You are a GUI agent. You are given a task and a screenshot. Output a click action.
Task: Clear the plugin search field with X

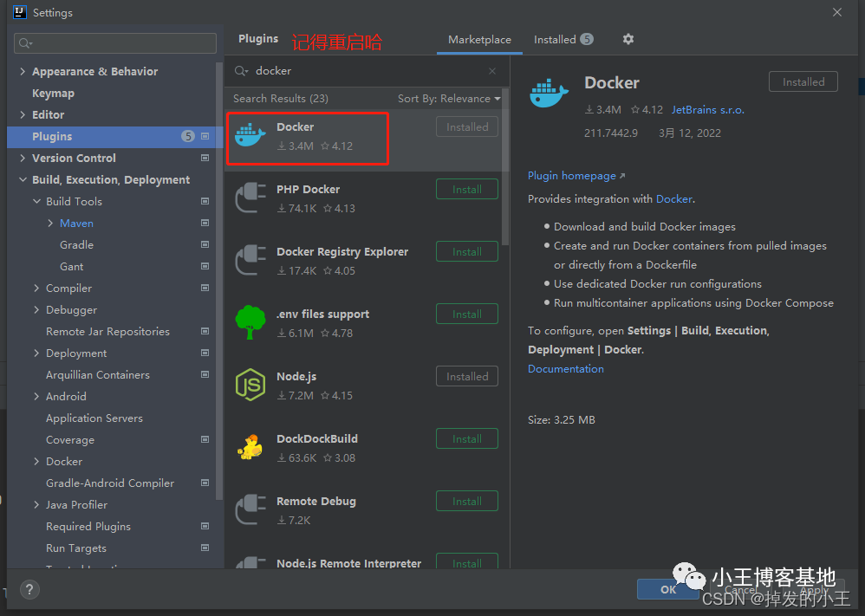(x=492, y=71)
